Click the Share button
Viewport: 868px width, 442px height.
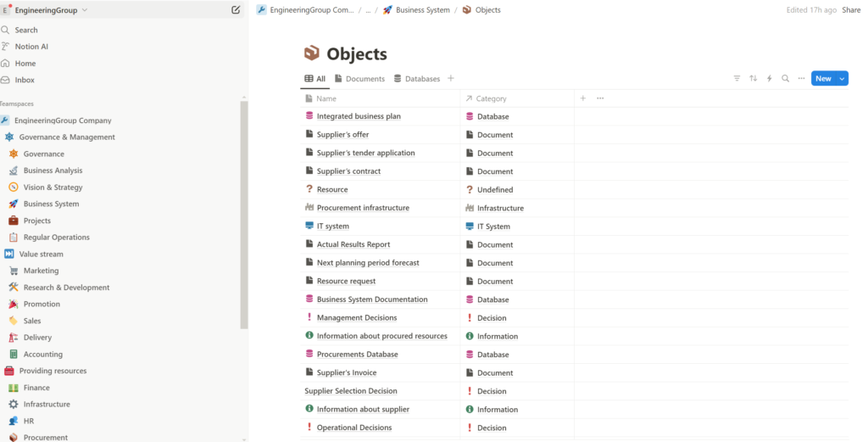(x=851, y=10)
